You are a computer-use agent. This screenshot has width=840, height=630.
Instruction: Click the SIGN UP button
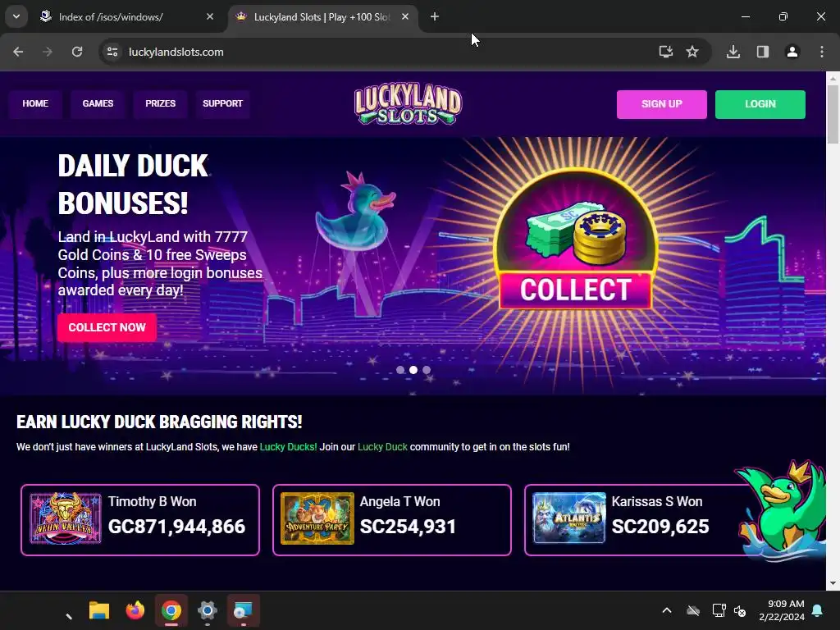tap(662, 104)
